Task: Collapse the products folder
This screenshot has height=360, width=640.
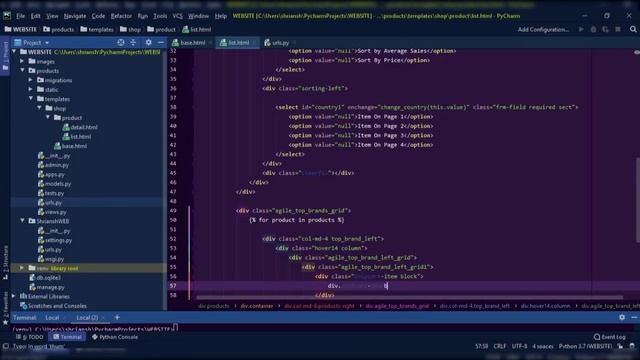Action: 22,71
